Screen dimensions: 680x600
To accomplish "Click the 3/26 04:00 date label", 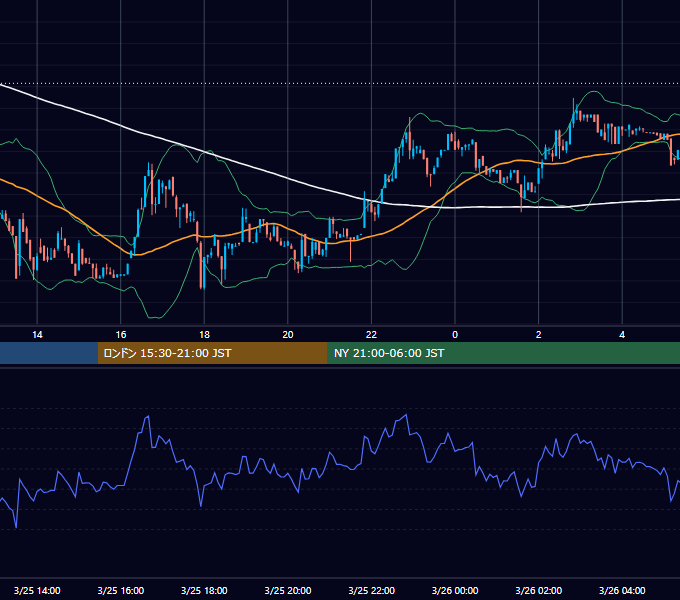I will tap(622, 590).
